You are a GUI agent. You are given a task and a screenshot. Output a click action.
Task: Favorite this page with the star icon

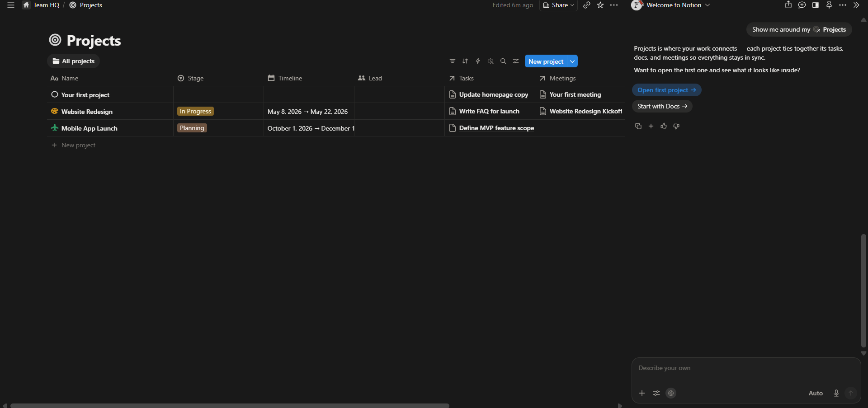click(600, 5)
